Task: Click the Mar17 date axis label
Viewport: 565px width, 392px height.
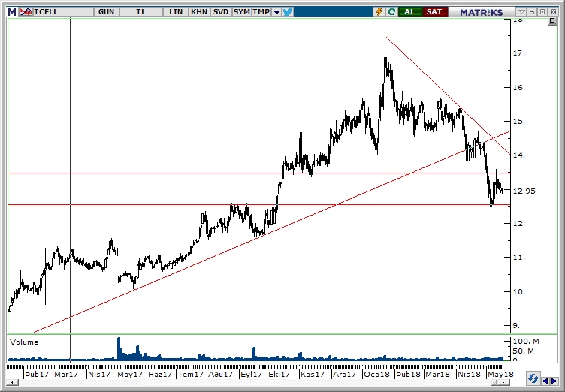Action: pos(66,374)
